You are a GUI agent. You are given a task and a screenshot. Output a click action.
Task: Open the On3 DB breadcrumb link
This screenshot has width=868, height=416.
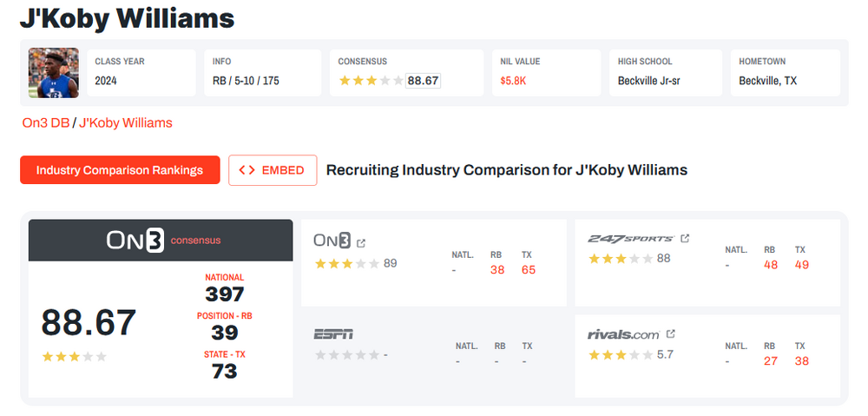(46, 122)
